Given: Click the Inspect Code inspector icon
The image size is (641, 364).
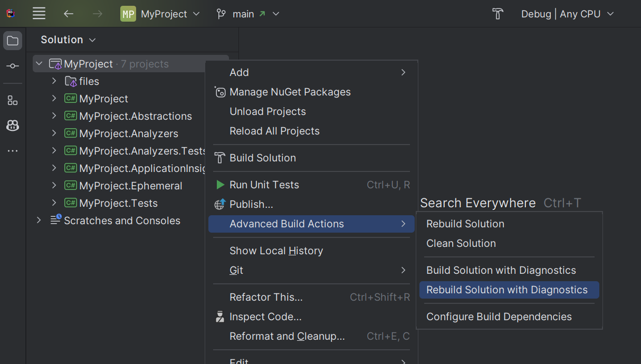Looking at the screenshot, I should point(220,317).
